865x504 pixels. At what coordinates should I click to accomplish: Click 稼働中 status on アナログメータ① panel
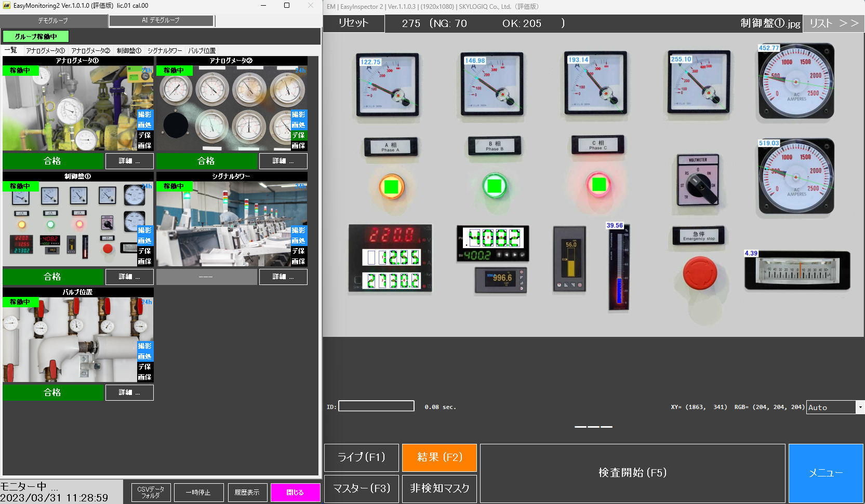(21, 71)
